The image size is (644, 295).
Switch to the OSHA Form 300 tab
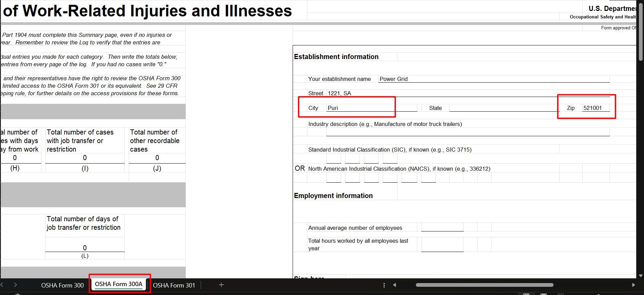point(62,285)
